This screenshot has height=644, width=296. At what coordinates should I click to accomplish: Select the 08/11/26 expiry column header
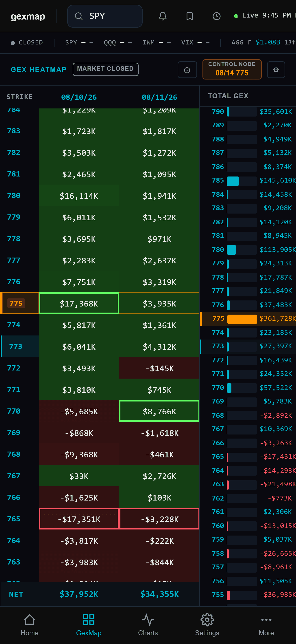coord(159,97)
